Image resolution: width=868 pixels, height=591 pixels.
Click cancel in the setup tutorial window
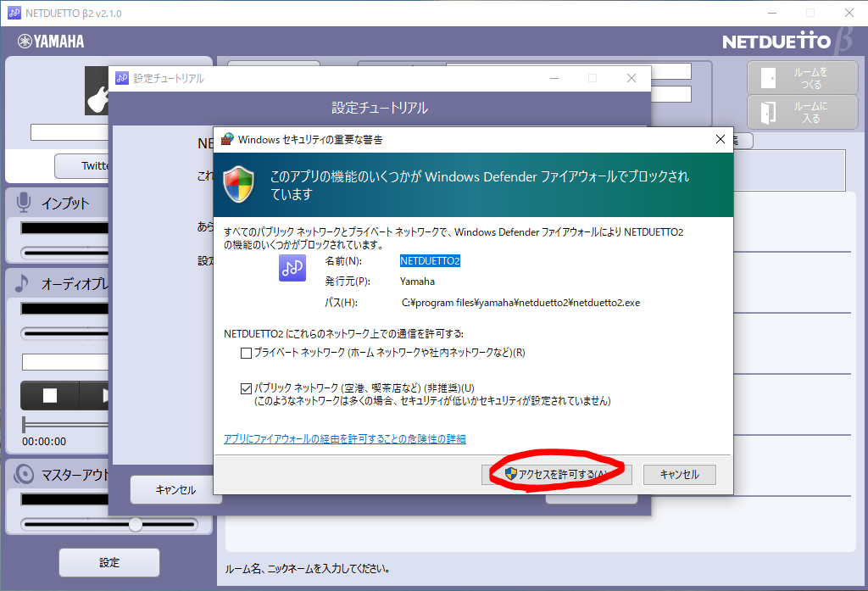[x=175, y=489]
